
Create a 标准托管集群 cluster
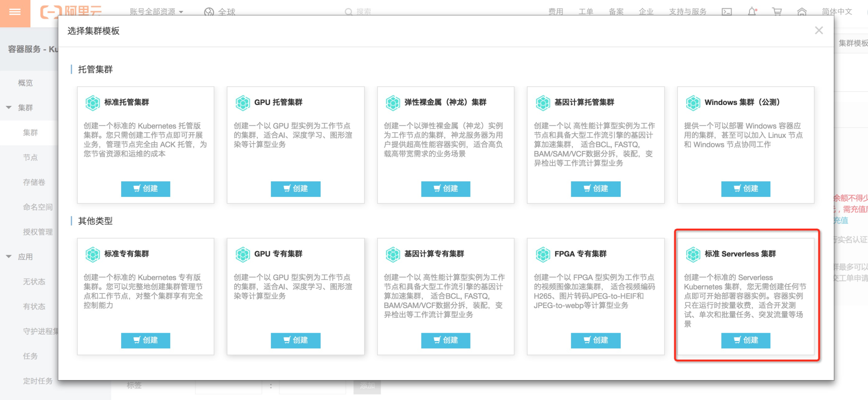pyautogui.click(x=145, y=189)
